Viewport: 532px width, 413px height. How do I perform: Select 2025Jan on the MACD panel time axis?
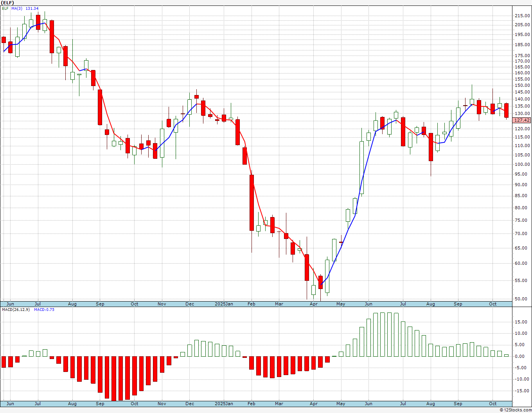224,404
